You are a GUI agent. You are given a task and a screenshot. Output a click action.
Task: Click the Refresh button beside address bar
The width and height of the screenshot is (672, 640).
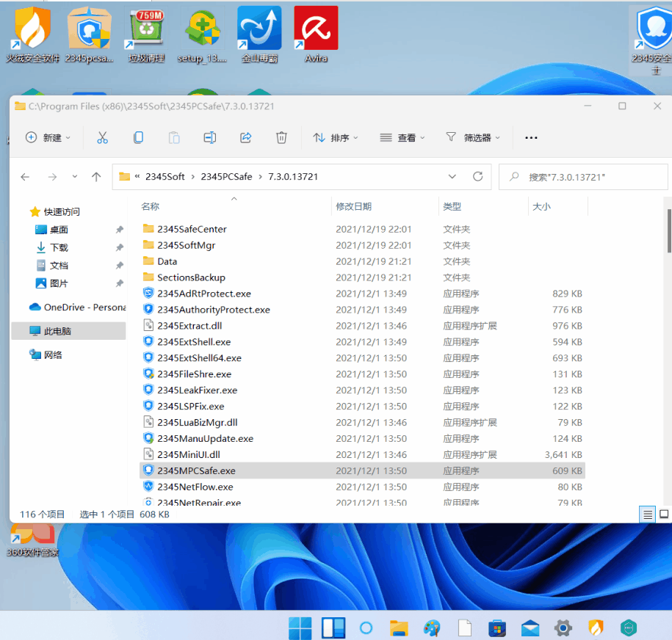point(478,176)
